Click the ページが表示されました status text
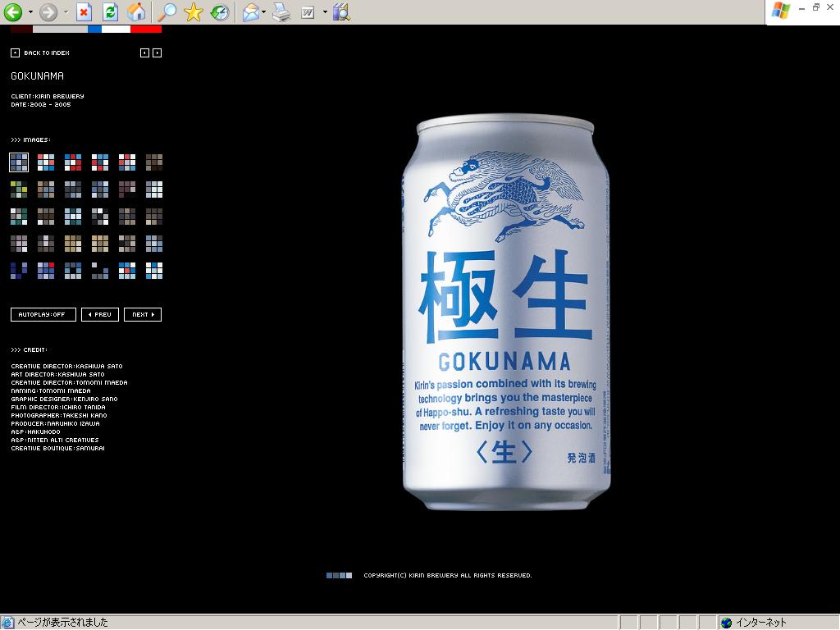Viewport: 840px width, 630px height. tap(62, 622)
